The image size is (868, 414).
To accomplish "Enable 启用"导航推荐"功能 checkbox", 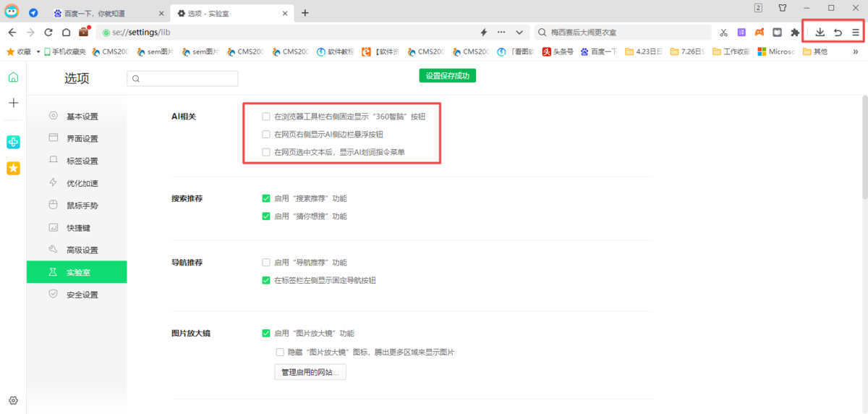I will click(x=266, y=262).
